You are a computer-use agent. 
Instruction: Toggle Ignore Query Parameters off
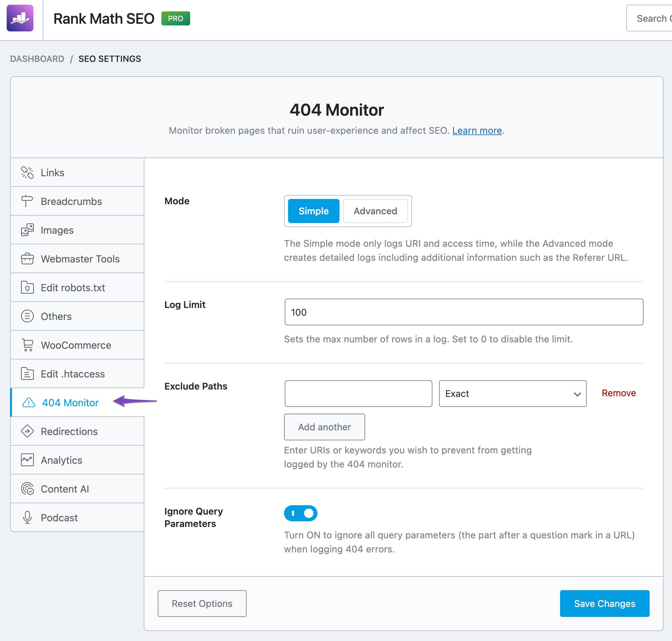301,513
